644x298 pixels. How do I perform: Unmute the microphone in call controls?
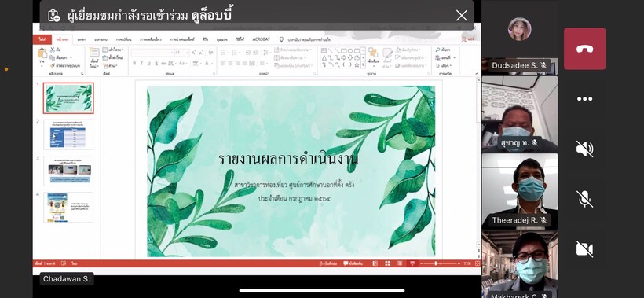pos(584,199)
